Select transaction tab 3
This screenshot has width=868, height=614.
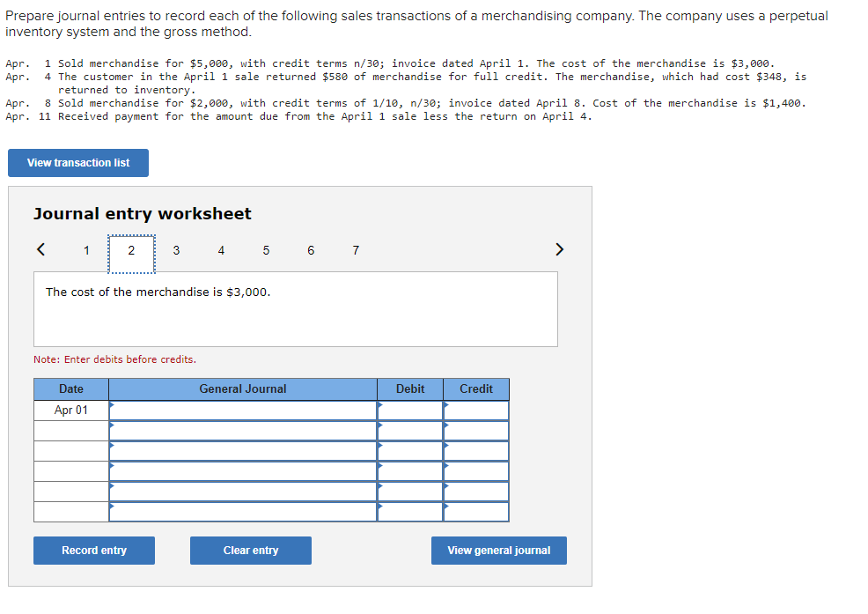[176, 250]
